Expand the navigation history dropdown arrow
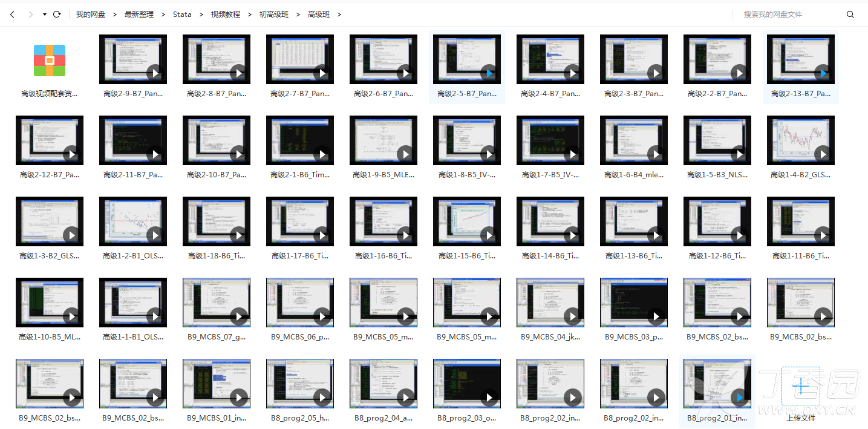The width and height of the screenshot is (868, 429). click(44, 15)
